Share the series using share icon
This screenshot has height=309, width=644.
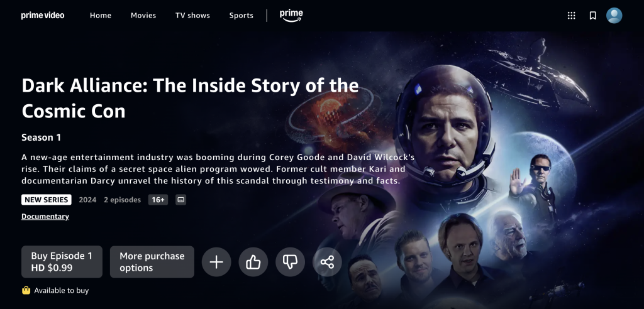point(327,262)
